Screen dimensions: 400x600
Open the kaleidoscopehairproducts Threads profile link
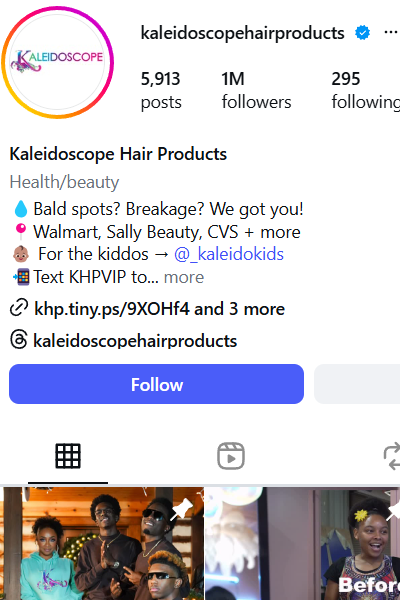coord(135,341)
